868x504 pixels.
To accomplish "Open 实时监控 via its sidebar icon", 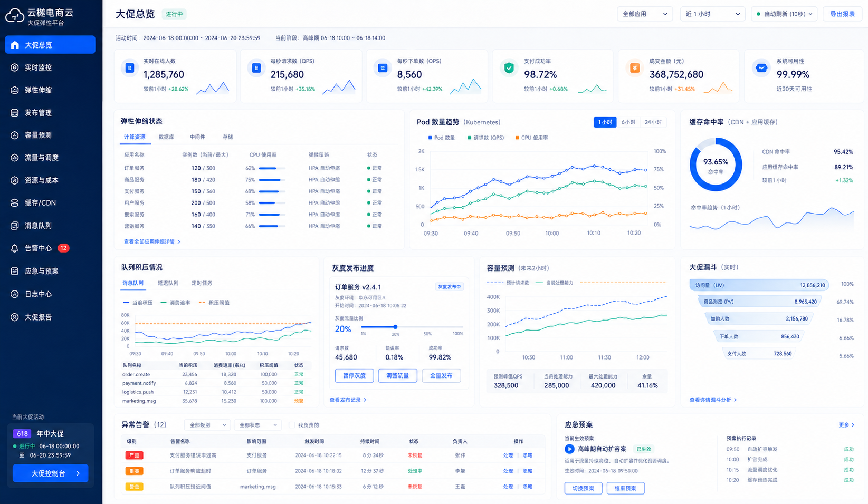I will (x=15, y=67).
